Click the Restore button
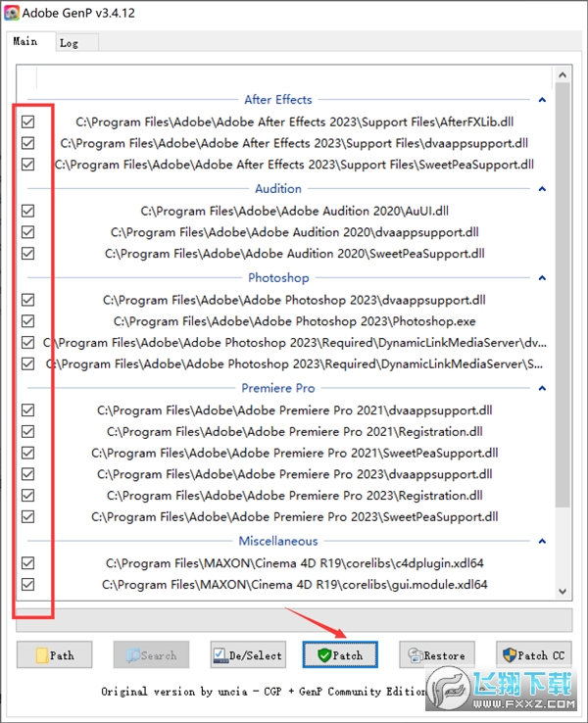This screenshot has width=588, height=723. [437, 654]
